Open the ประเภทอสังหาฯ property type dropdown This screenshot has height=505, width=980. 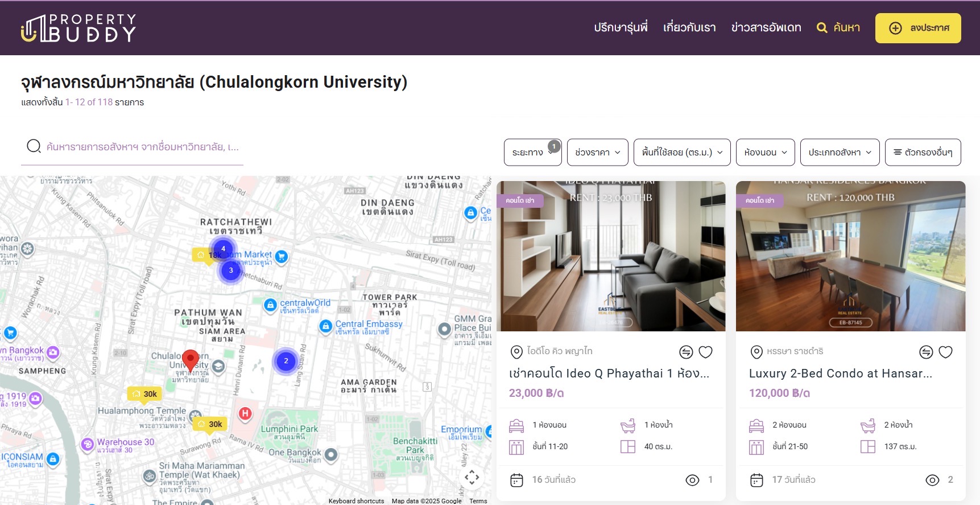tap(840, 153)
